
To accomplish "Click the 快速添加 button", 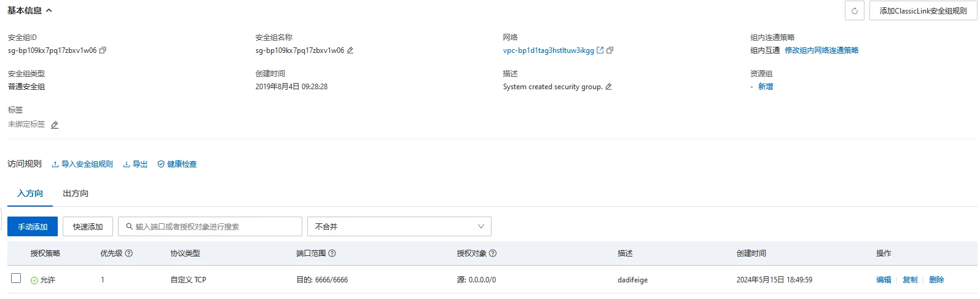I will 88,226.
